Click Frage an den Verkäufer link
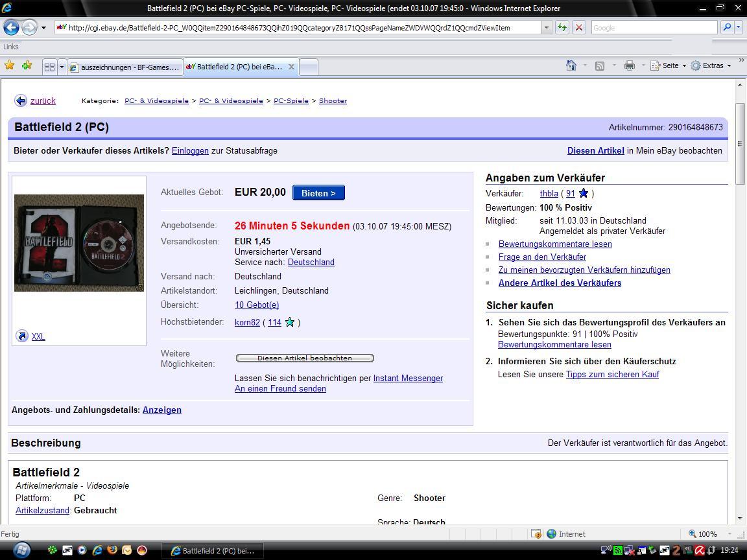This screenshot has width=747, height=560. coord(542,257)
